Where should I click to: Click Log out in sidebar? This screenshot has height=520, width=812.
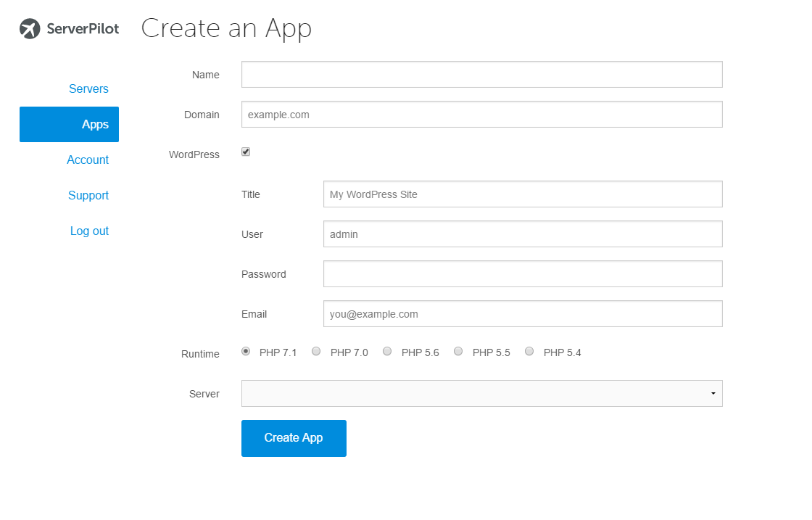89,231
